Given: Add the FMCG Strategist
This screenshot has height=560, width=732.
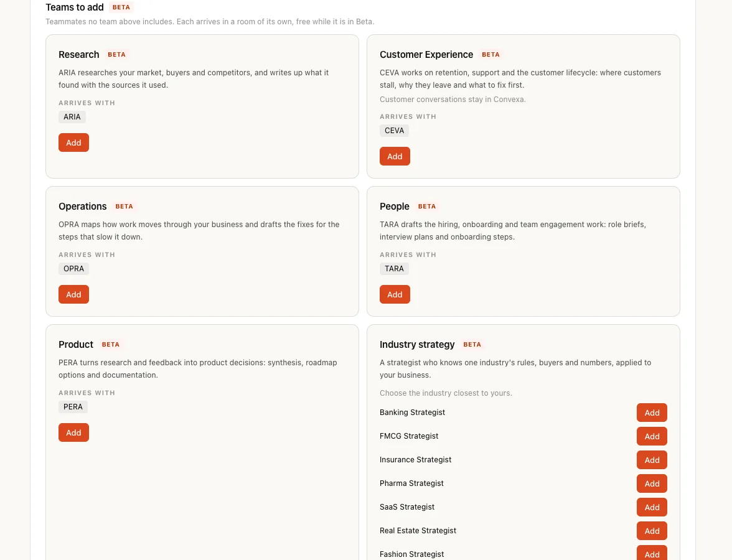Looking at the screenshot, I should pos(652,436).
